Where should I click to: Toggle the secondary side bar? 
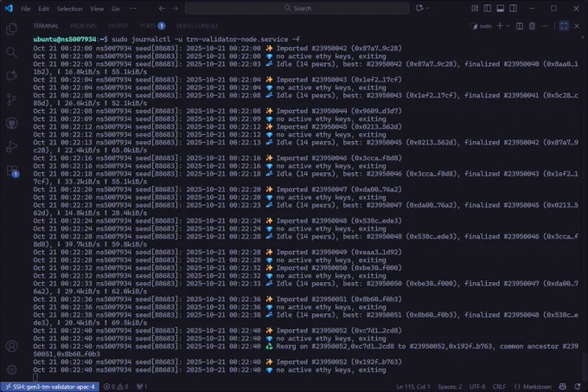pyautogui.click(x=513, y=9)
